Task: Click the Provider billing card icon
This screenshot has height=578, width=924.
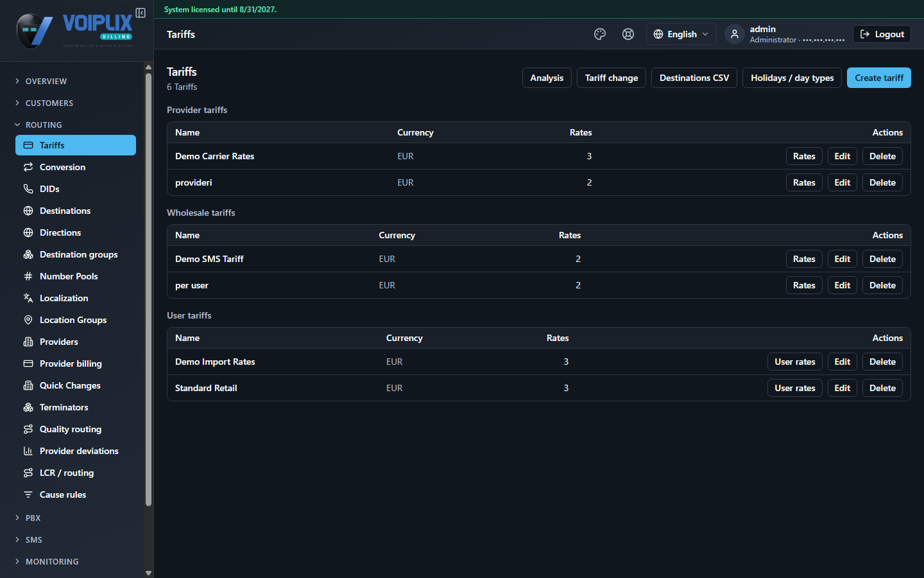Action: point(28,363)
